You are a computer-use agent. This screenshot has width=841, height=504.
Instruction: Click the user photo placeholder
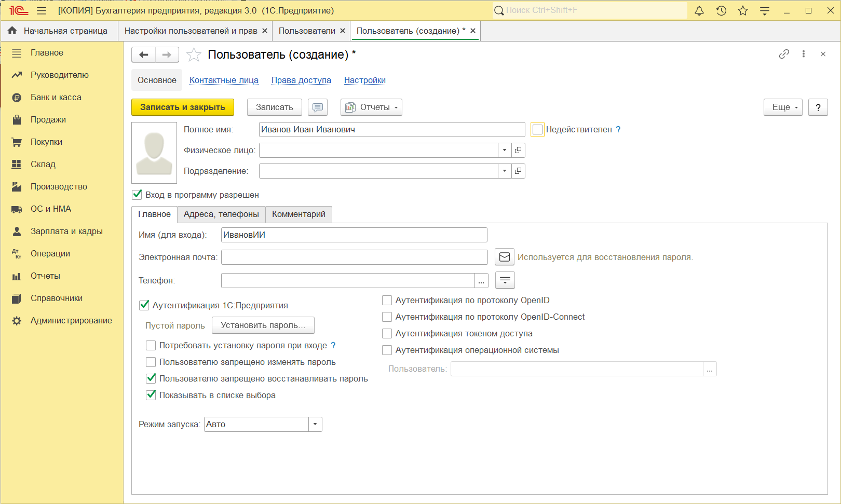[x=154, y=153]
